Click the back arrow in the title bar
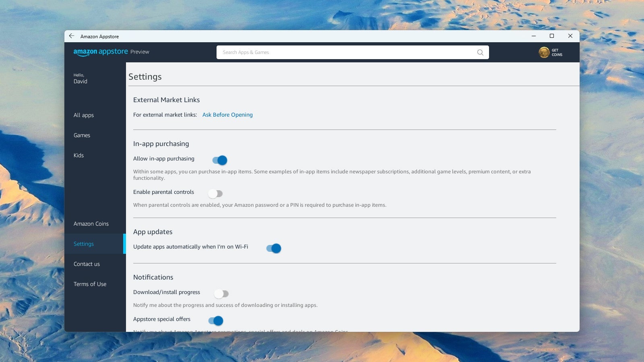The image size is (644, 362). pos(72,36)
